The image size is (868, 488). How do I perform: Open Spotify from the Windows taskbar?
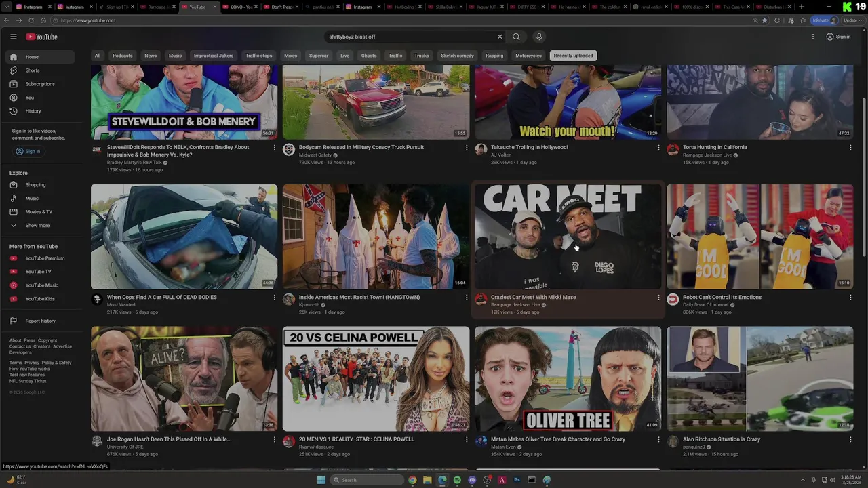pyautogui.click(x=457, y=480)
